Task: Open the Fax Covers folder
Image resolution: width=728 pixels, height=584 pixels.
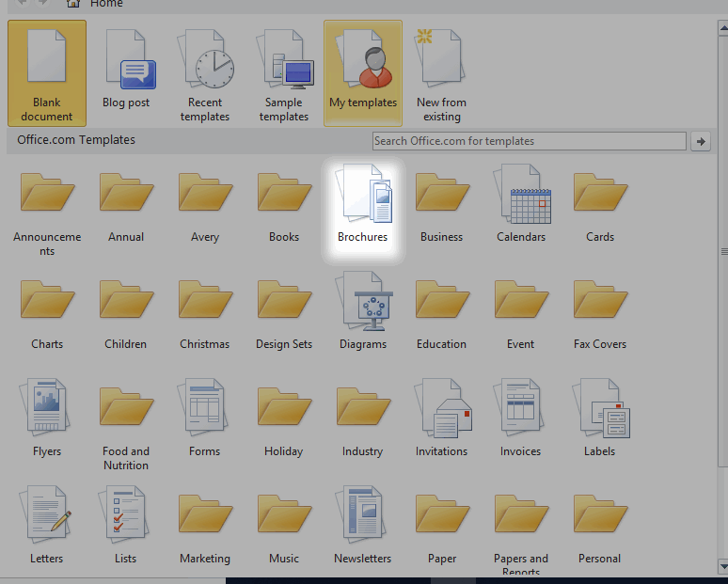Action: point(600,313)
